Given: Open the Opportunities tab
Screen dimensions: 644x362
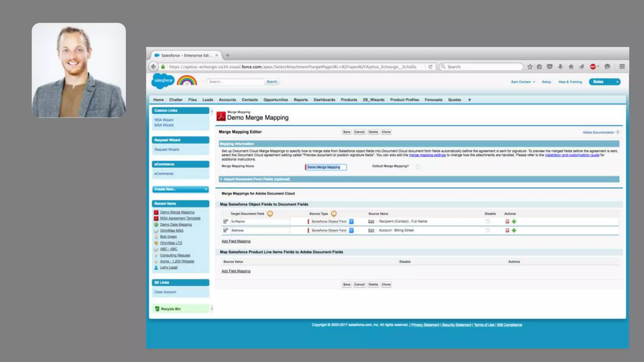Looking at the screenshot, I should tap(275, 100).
